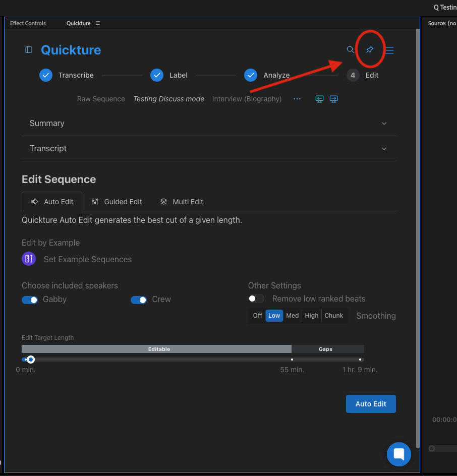This screenshot has width=457, height=476.
Task: Switch to the Auto Edit tab
Action: [52, 202]
